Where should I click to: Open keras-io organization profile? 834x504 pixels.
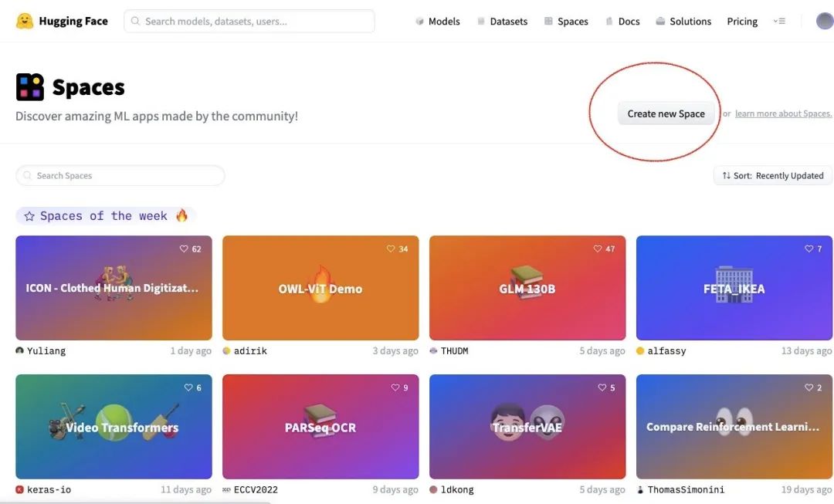[49, 489]
